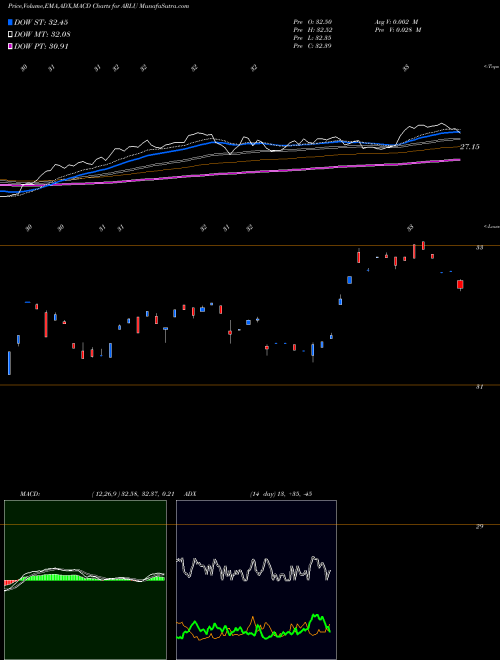Click the blue DOW ST legend swatch
The image size is (500, 660).
click(x=10, y=22)
